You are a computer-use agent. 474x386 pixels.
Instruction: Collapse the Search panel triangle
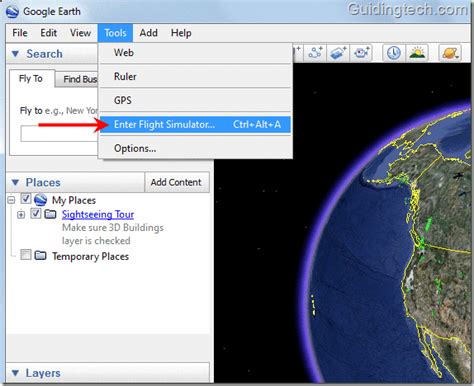[x=15, y=54]
